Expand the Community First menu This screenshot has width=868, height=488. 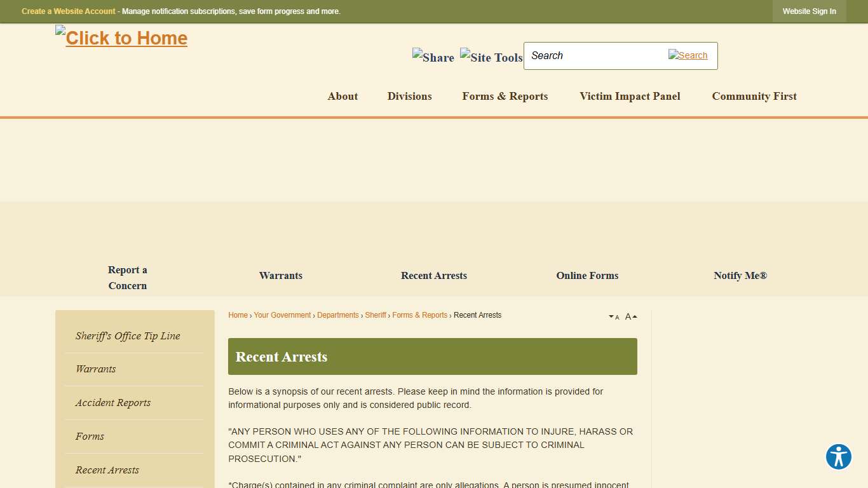tap(754, 97)
